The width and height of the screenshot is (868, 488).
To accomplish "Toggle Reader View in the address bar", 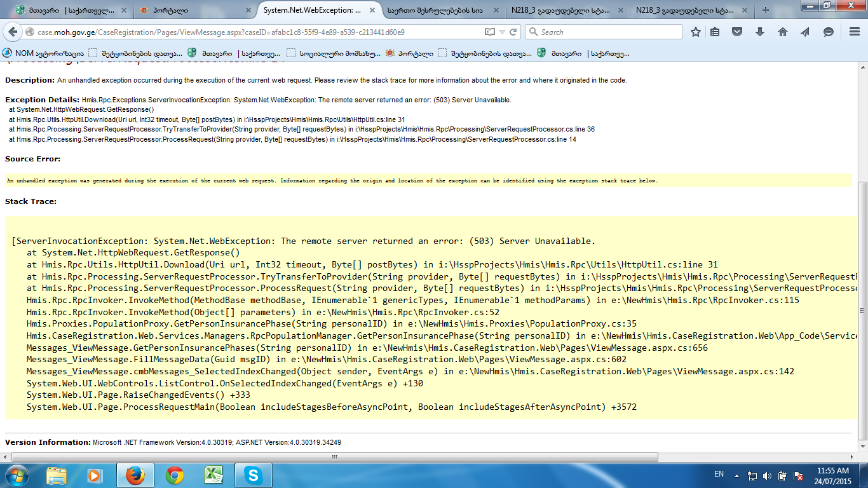I will click(x=489, y=32).
